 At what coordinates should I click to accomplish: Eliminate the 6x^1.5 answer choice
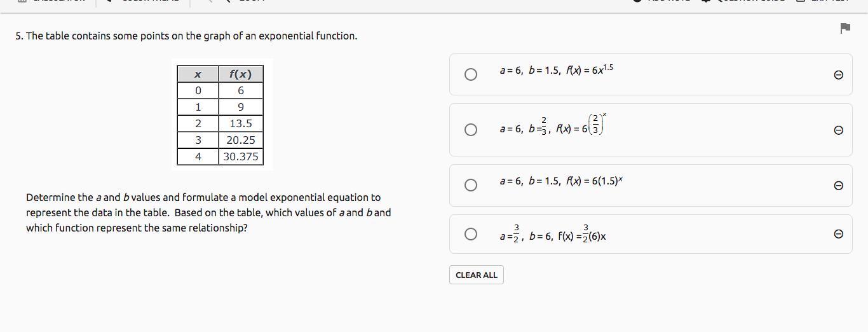pyautogui.click(x=838, y=75)
